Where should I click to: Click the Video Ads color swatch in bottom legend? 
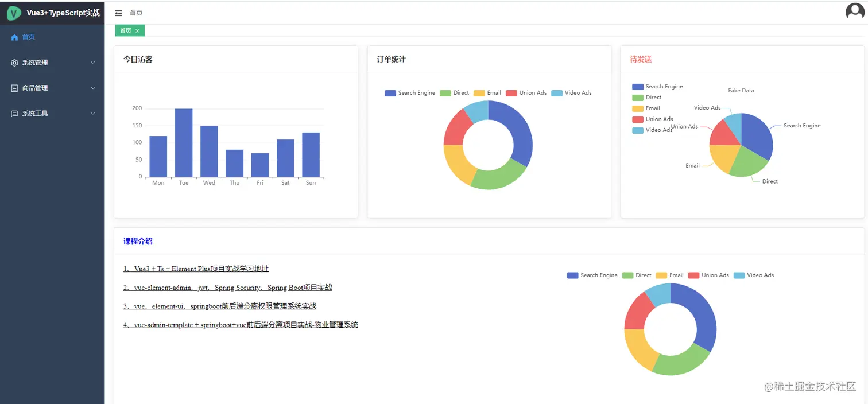tap(739, 275)
